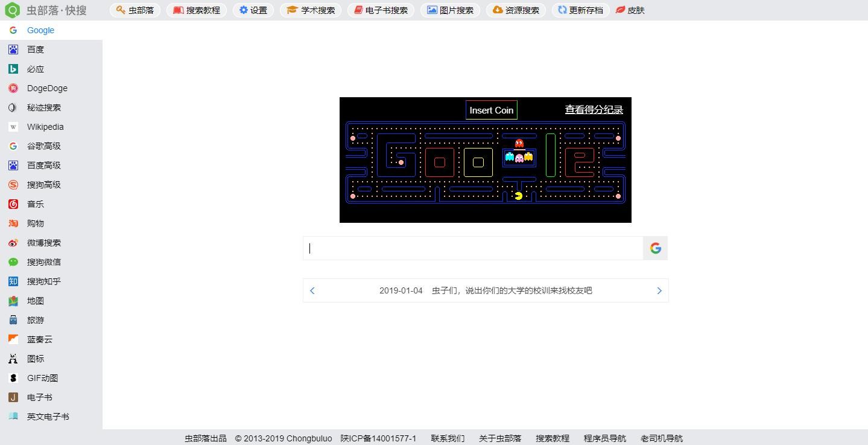Open 联系我们 footer link
The height and width of the screenshot is (445, 868).
tap(448, 438)
